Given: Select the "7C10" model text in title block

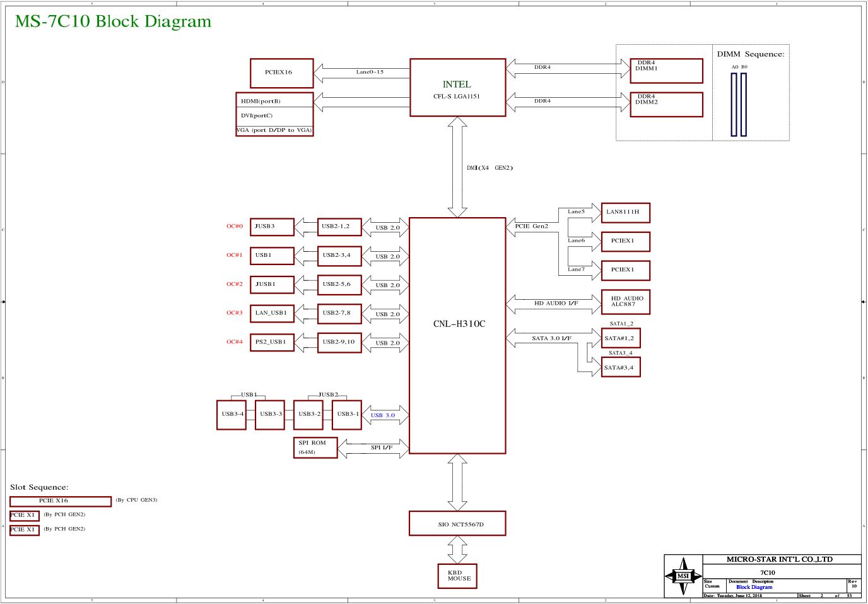Looking at the screenshot, I should coord(768,572).
